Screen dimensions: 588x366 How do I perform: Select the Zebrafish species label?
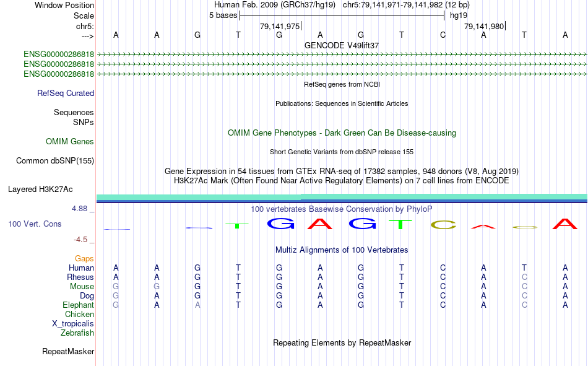77,333
